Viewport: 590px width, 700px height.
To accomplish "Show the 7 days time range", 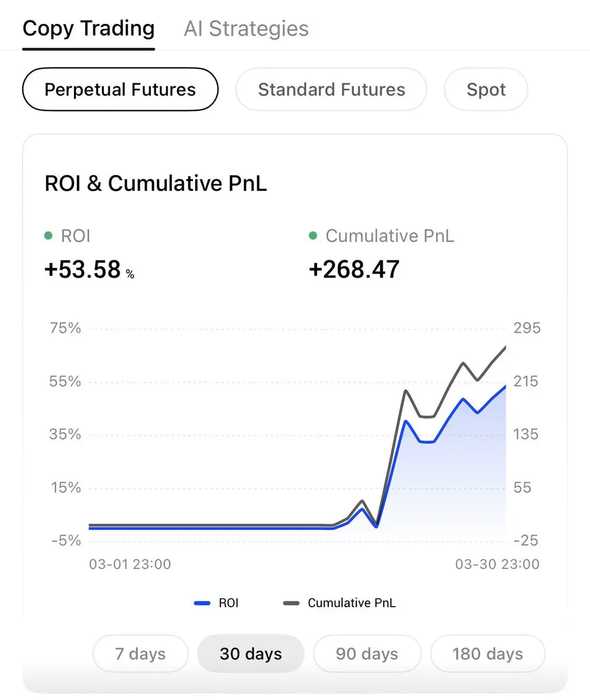I will (x=141, y=654).
